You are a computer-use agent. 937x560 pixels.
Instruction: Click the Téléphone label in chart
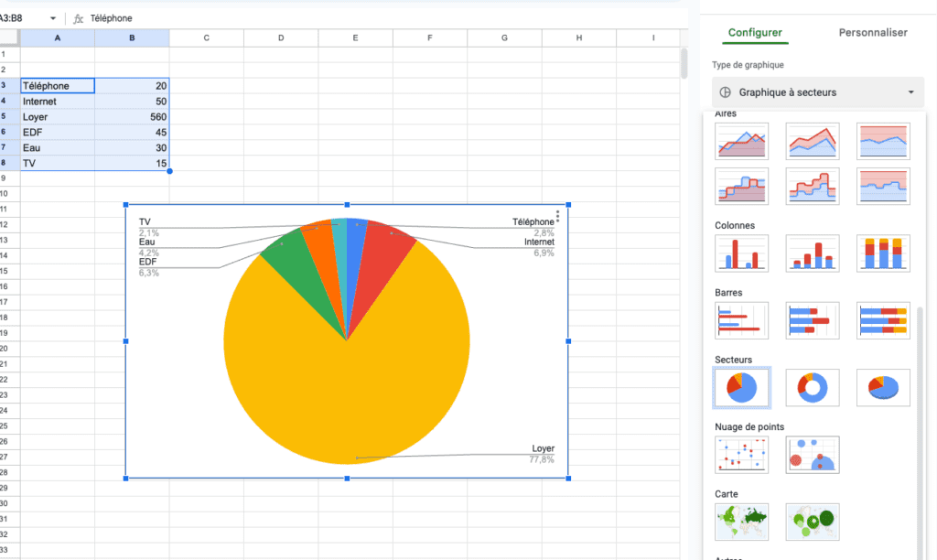(x=533, y=221)
